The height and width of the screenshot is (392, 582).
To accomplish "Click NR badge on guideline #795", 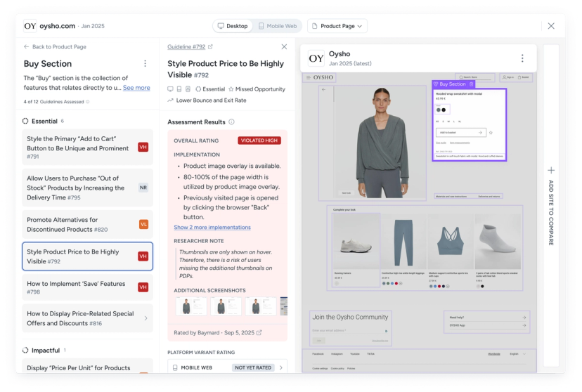I will [x=143, y=188].
